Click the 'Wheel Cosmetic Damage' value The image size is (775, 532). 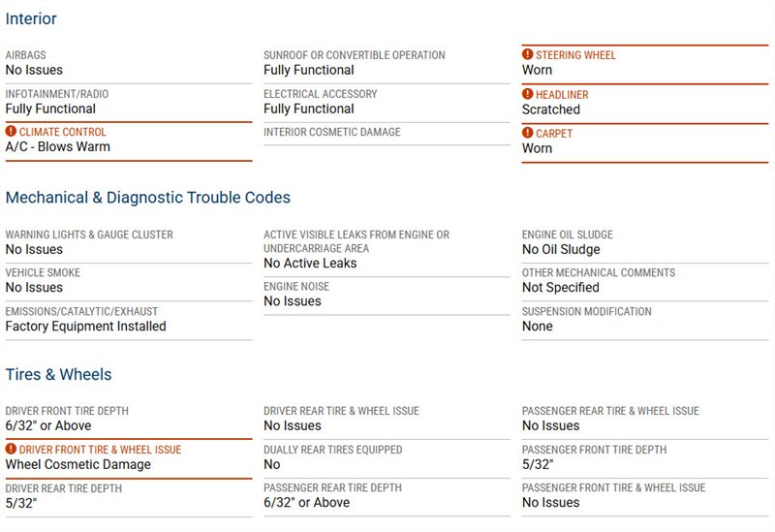tap(78, 464)
